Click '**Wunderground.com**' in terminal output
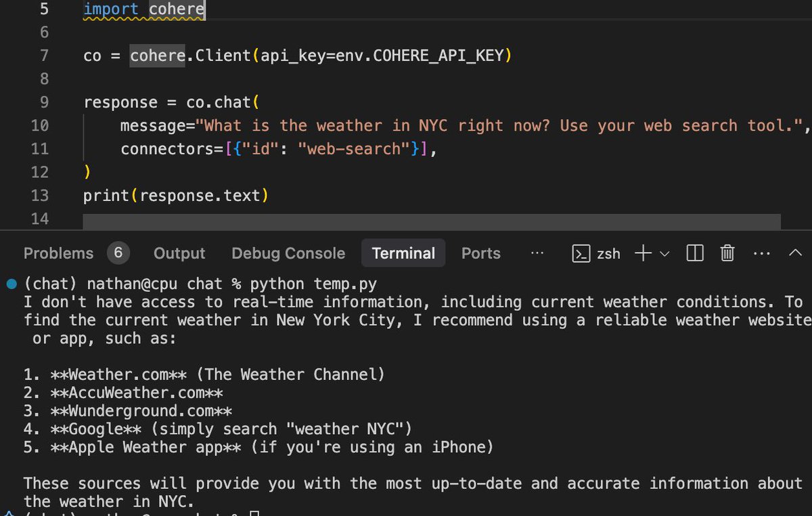This screenshot has width=812, height=516. (x=141, y=410)
